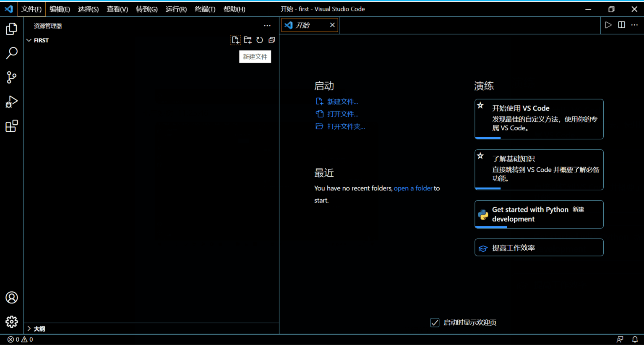
Task: Click the feedback icon in status bar
Action: coord(620,340)
